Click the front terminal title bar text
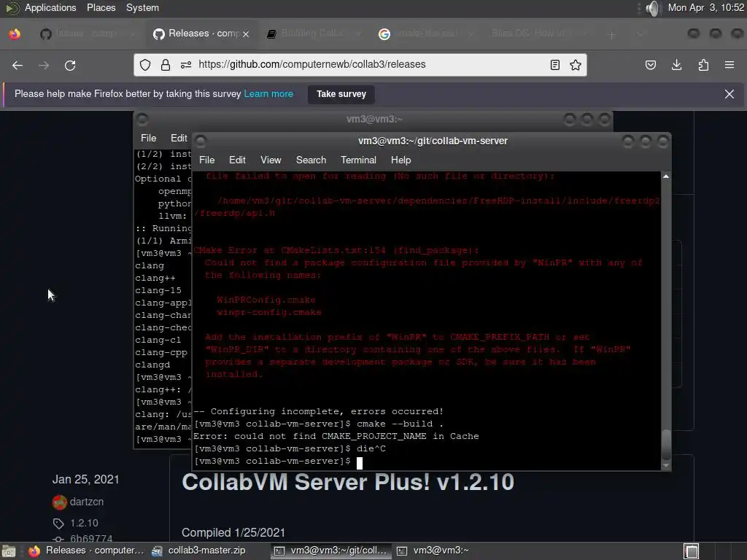This screenshot has width=747, height=560. [433, 141]
